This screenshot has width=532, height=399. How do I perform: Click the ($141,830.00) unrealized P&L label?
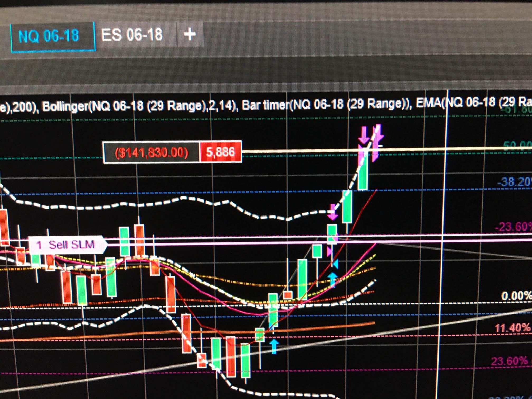pyautogui.click(x=152, y=152)
